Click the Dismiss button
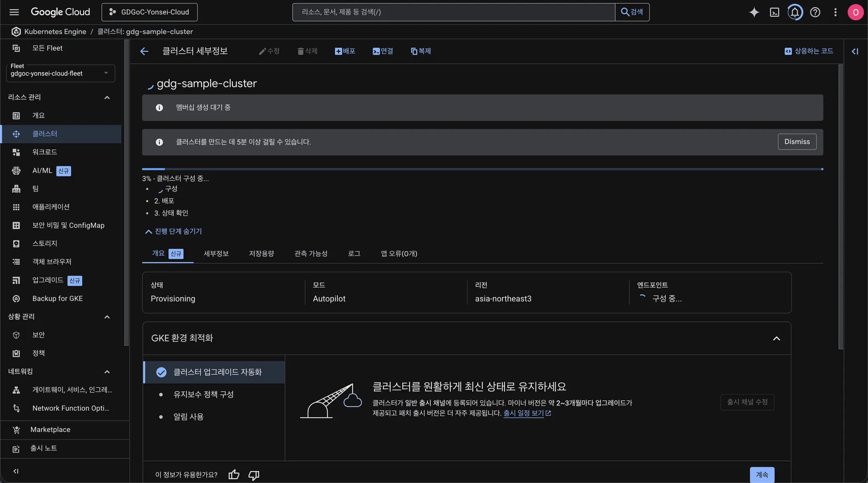This screenshot has width=868, height=483. tap(797, 142)
